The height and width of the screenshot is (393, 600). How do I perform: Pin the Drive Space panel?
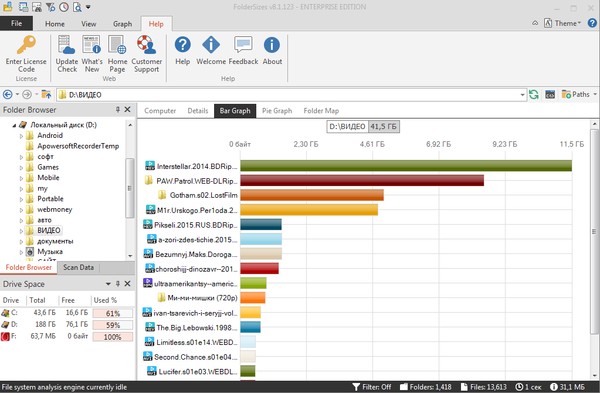[x=118, y=284]
